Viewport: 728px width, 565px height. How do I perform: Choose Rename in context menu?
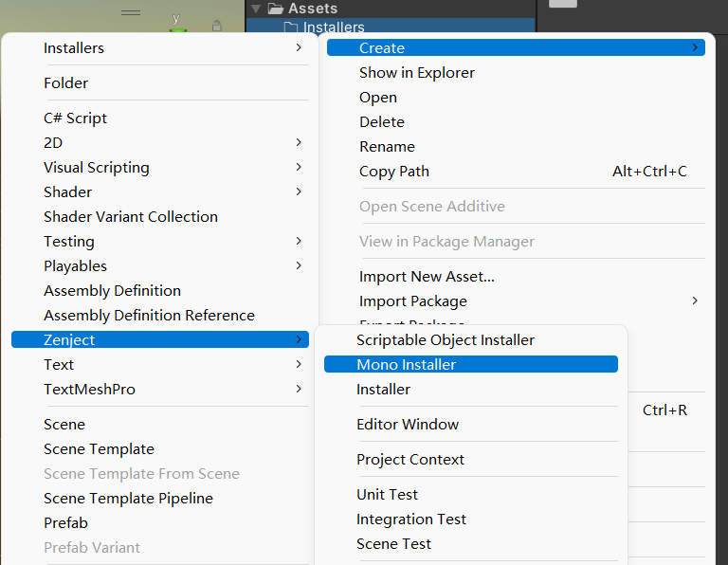tap(516, 146)
